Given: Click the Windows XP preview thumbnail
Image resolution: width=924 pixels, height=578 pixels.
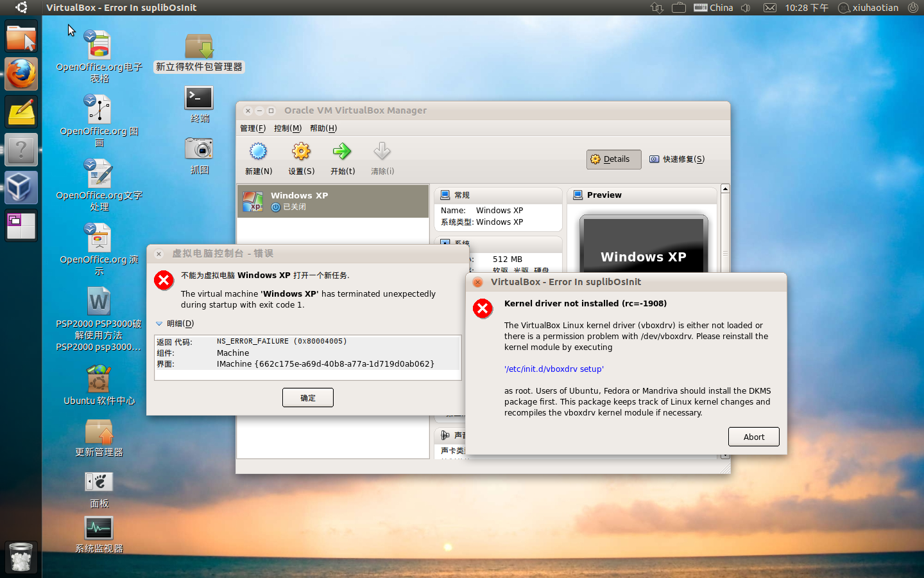Looking at the screenshot, I should [644, 245].
